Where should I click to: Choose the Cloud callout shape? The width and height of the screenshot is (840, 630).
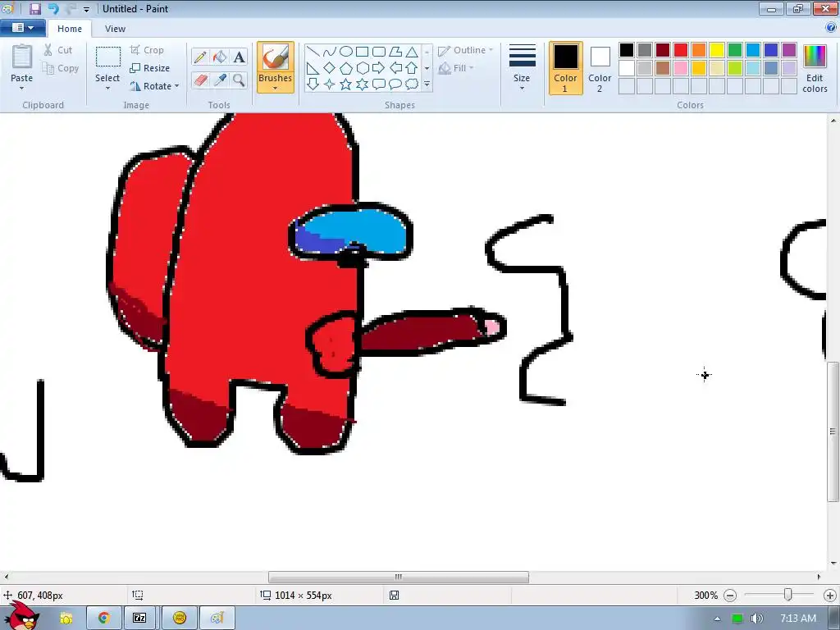pos(412,84)
